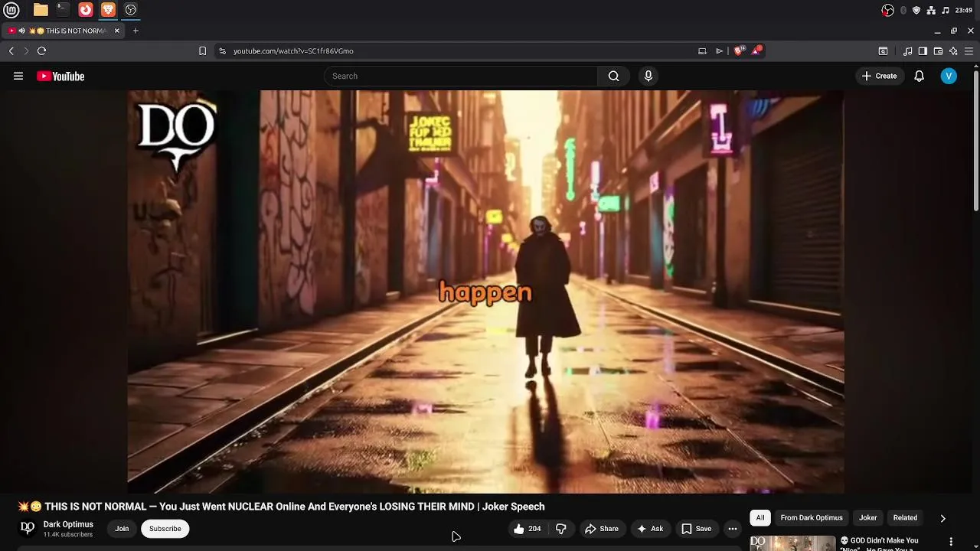The width and height of the screenshot is (980, 551).
Task: Click the Ask AI button
Action: pyautogui.click(x=649, y=529)
